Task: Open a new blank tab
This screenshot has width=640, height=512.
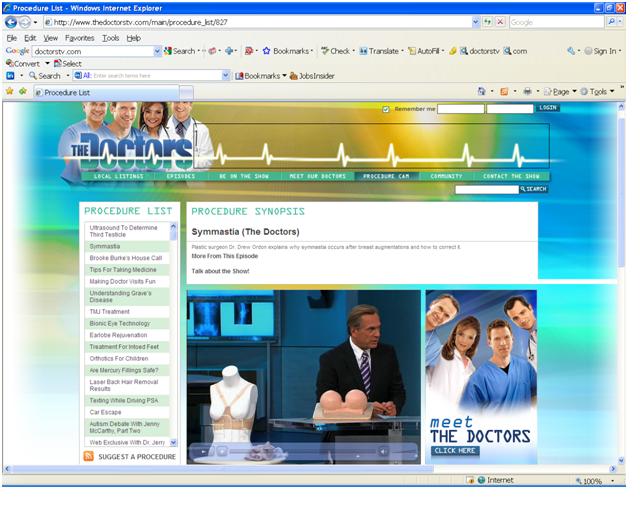Action: click(x=187, y=93)
